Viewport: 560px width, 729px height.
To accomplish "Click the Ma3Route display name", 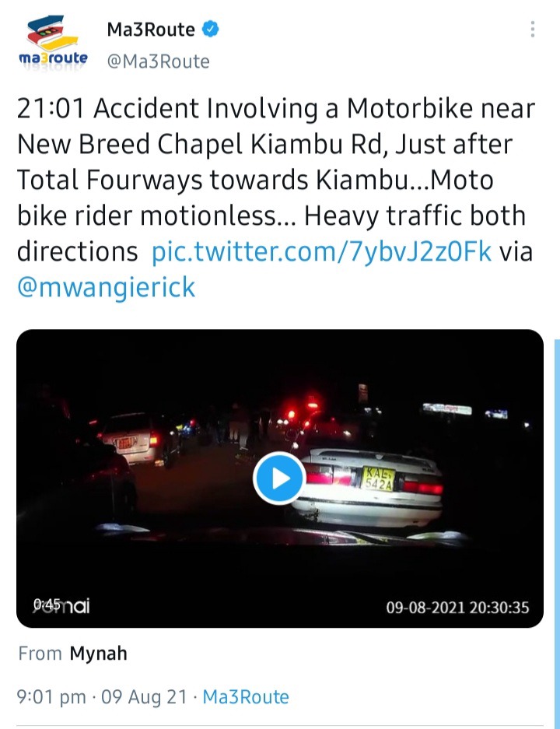I will click(151, 30).
